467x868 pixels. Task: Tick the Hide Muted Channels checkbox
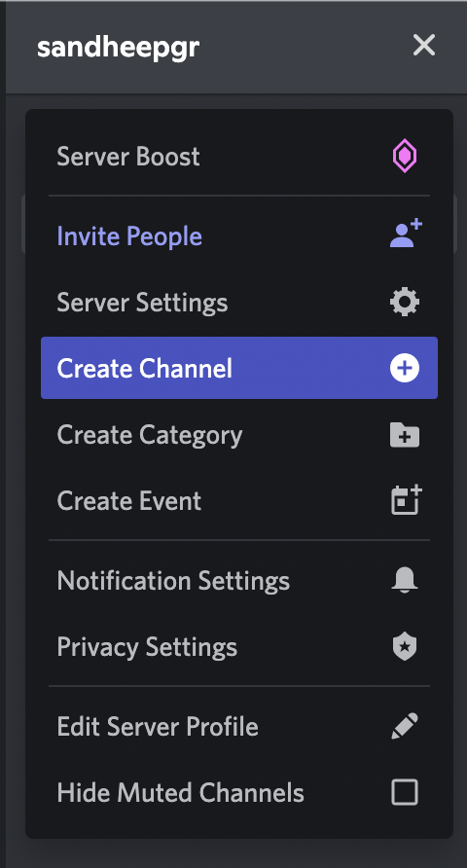(405, 792)
